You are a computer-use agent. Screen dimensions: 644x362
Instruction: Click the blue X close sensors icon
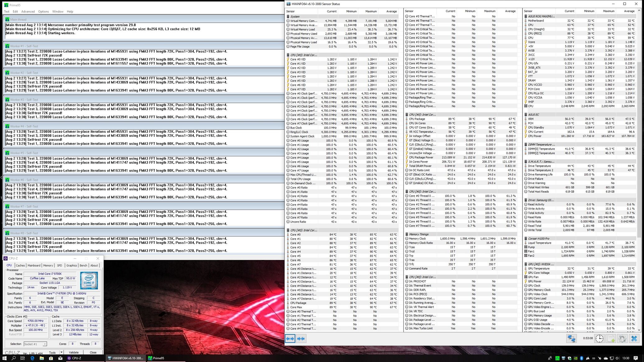coord(634,339)
